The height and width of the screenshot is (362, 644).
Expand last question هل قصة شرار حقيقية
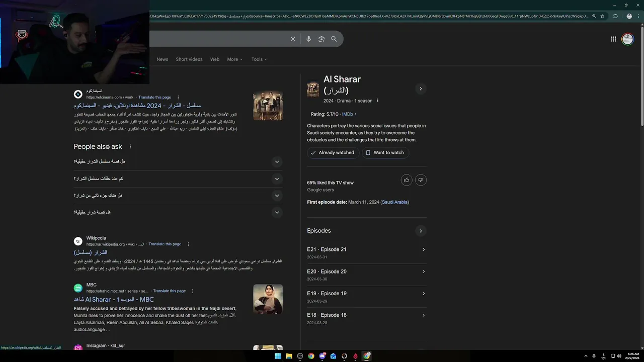coord(178,212)
